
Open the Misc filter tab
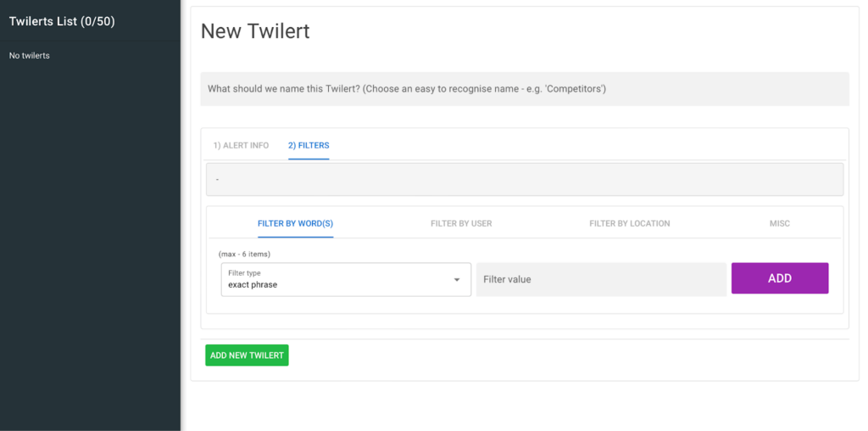tap(779, 223)
